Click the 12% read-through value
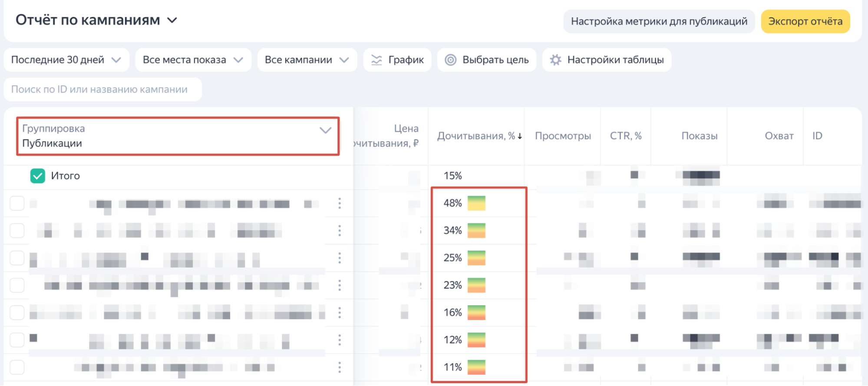Image resolution: width=868 pixels, height=386 pixels. coord(452,340)
